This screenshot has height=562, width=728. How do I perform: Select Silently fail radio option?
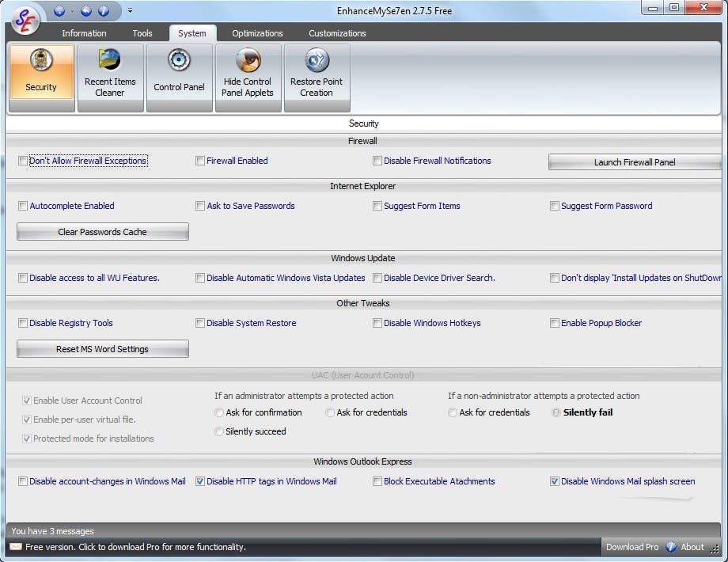pos(555,412)
